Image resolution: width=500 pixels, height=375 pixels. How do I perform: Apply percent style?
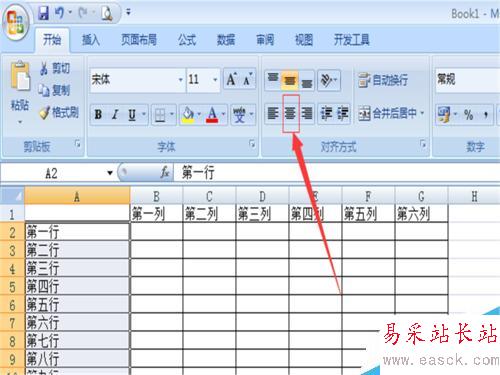pyautogui.click(x=469, y=115)
